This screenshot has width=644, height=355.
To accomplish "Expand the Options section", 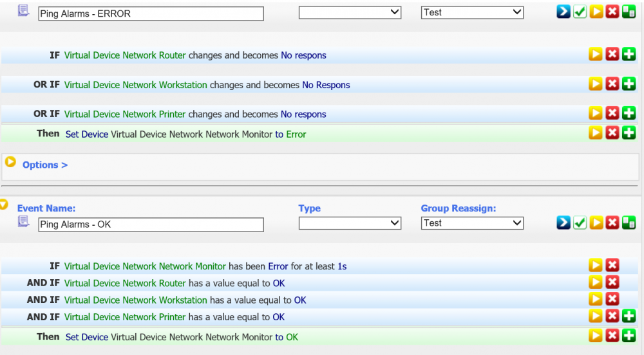I will pos(44,165).
